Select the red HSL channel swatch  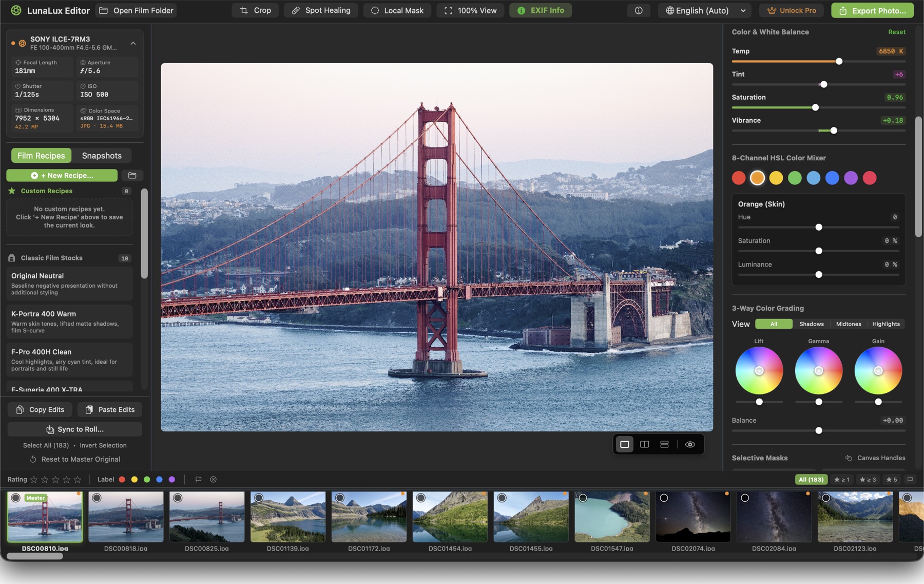pos(739,178)
